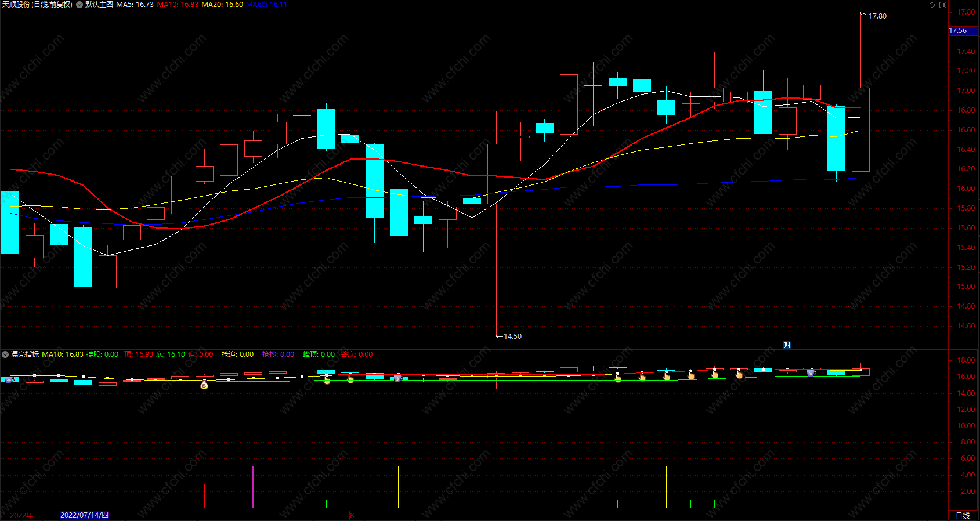Screen dimensions: 980x521
Task: Click the 默认主图 main chart label
Action: click(99, 5)
